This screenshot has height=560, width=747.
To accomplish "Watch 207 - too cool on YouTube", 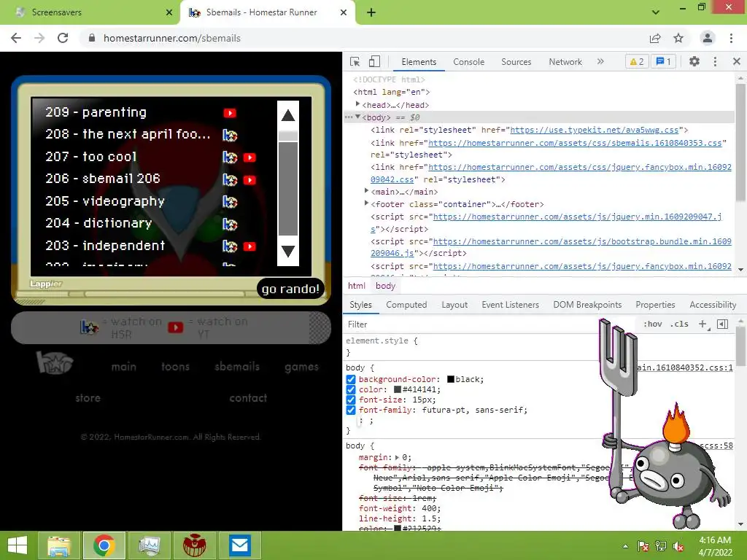I will [249, 157].
